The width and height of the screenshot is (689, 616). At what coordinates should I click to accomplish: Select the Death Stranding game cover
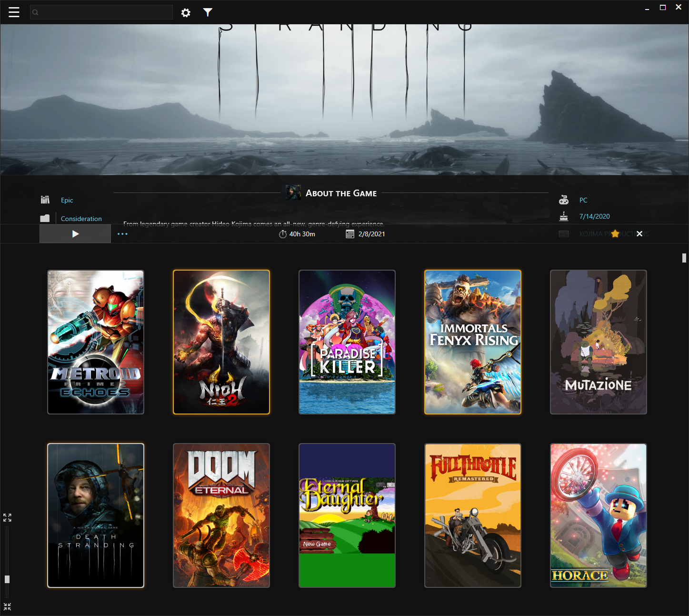[96, 515]
